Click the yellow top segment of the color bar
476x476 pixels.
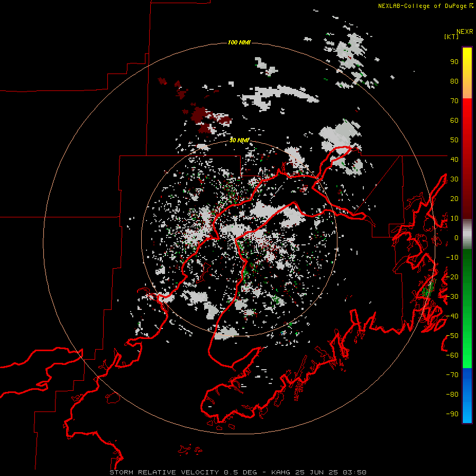467,73
